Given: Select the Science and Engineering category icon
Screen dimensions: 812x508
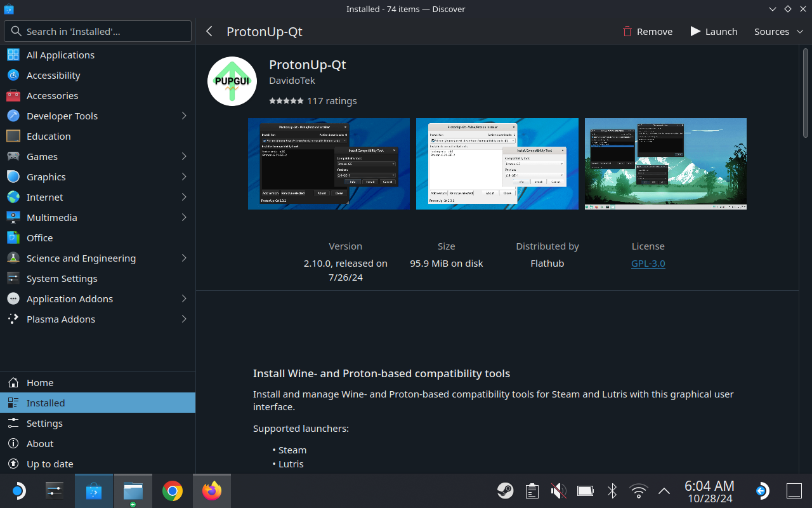Looking at the screenshot, I should tap(13, 258).
